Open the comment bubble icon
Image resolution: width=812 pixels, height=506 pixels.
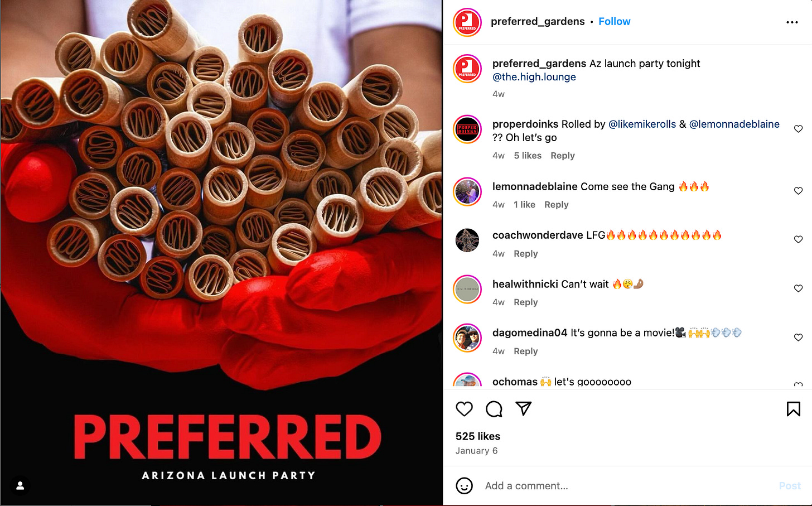coord(494,409)
